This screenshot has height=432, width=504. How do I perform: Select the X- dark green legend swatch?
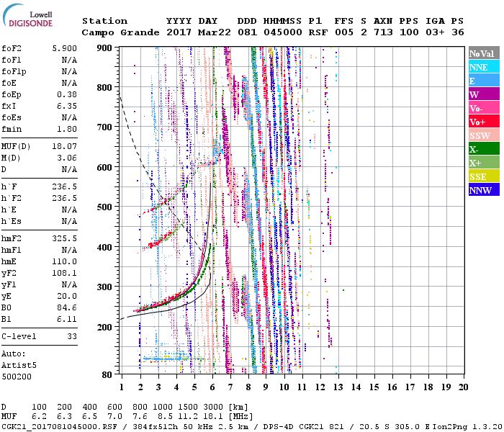tap(484, 149)
